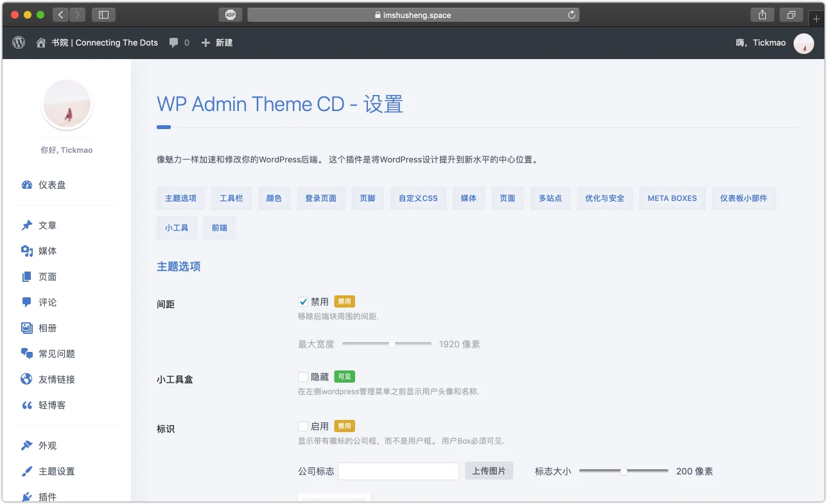This screenshot has height=504, width=827.
Task: Enable the 标识 启用 checkbox
Action: [303, 426]
